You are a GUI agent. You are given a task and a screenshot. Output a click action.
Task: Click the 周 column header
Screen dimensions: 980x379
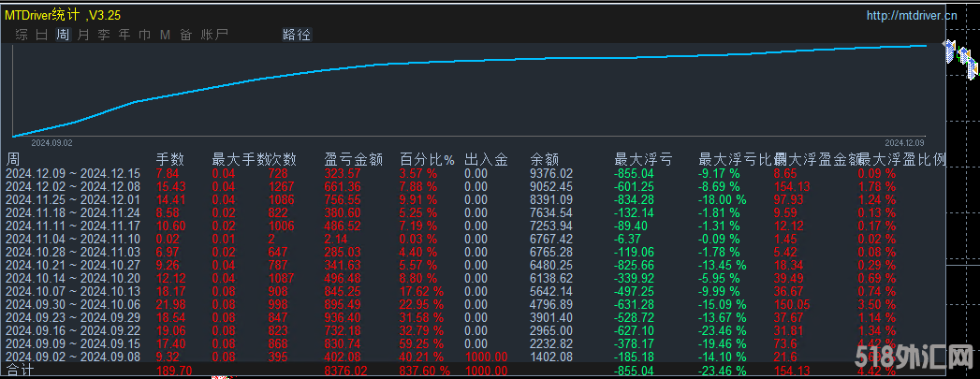pos(12,159)
